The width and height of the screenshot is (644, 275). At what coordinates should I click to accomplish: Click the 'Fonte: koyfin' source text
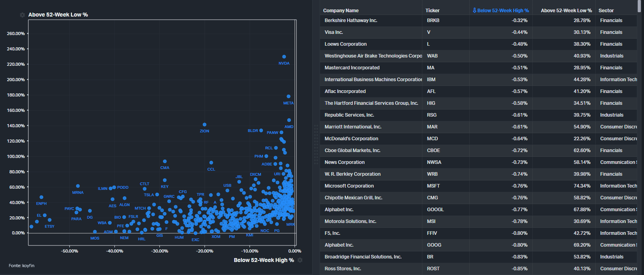coord(22,266)
